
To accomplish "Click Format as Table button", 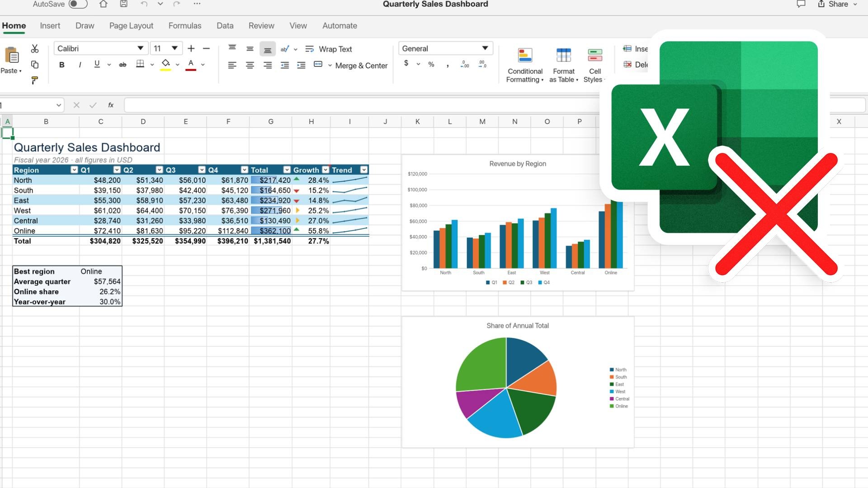I will (564, 66).
